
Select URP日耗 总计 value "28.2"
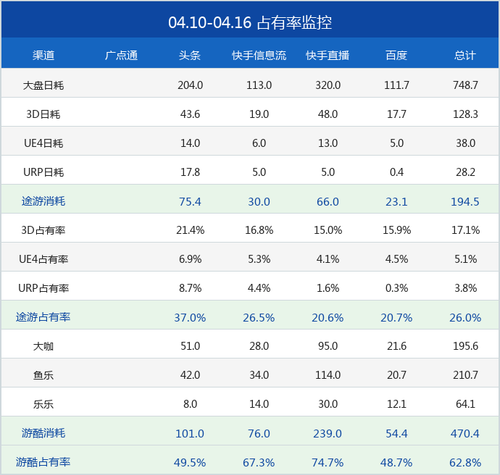[x=465, y=172]
